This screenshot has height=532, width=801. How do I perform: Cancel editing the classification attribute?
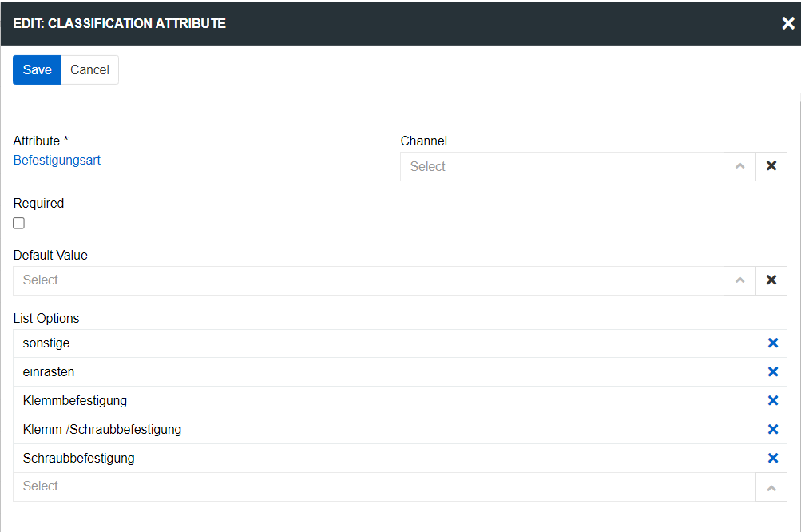(x=89, y=69)
